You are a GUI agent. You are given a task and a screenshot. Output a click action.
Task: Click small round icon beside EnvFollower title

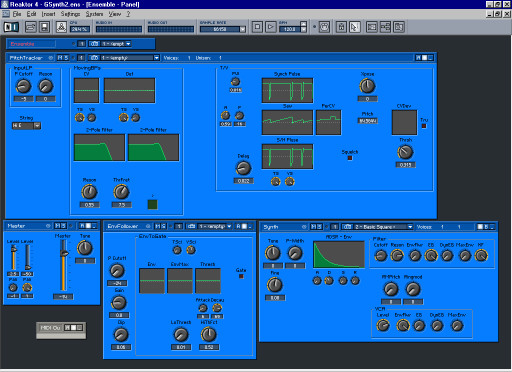(148, 226)
